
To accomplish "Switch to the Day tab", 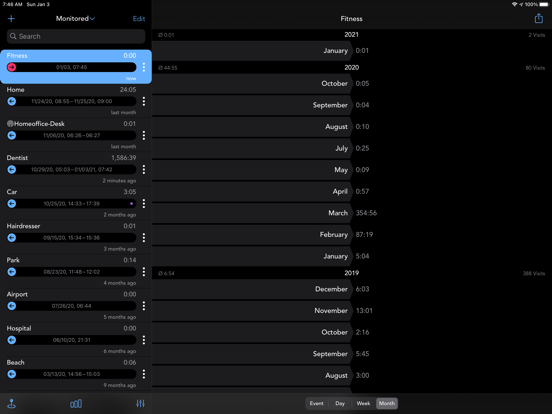I will click(340, 403).
